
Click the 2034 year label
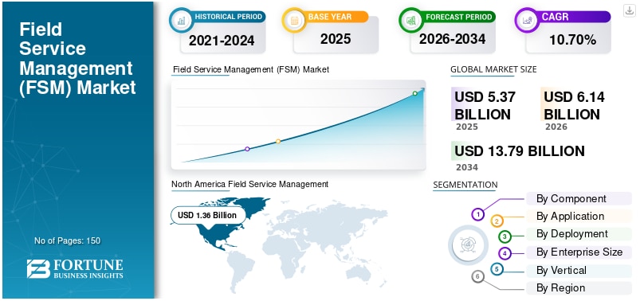(x=467, y=167)
